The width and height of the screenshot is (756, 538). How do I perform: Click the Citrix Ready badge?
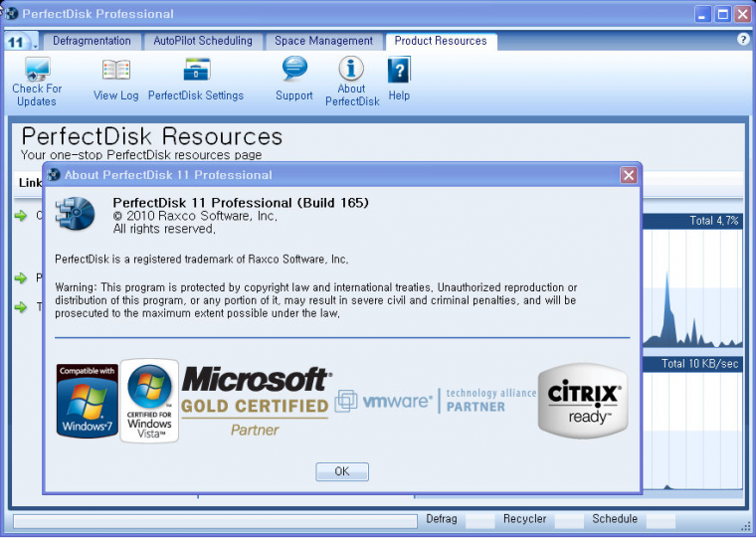pyautogui.click(x=583, y=400)
